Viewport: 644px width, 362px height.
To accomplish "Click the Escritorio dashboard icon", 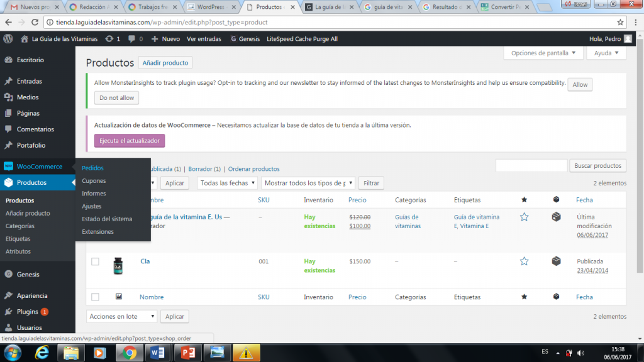I will click(9, 60).
